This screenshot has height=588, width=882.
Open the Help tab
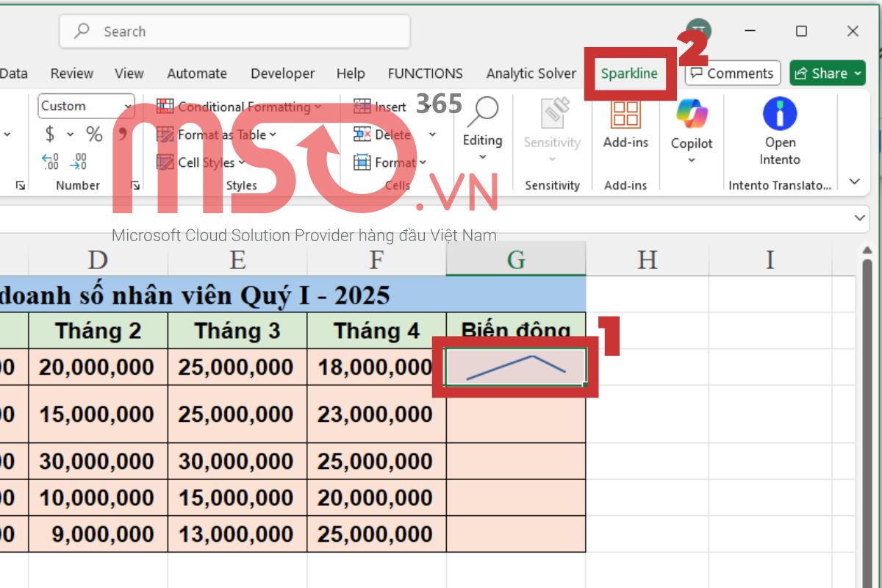[351, 73]
